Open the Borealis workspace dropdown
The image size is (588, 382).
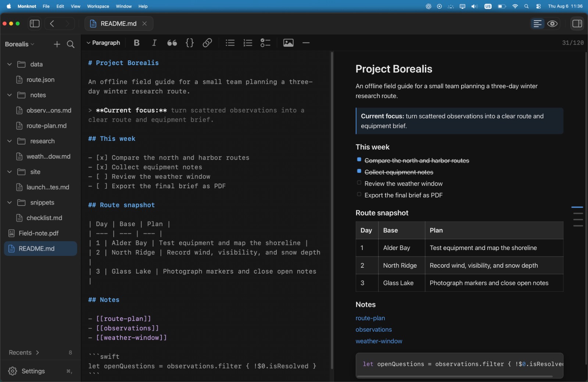pyautogui.click(x=19, y=44)
